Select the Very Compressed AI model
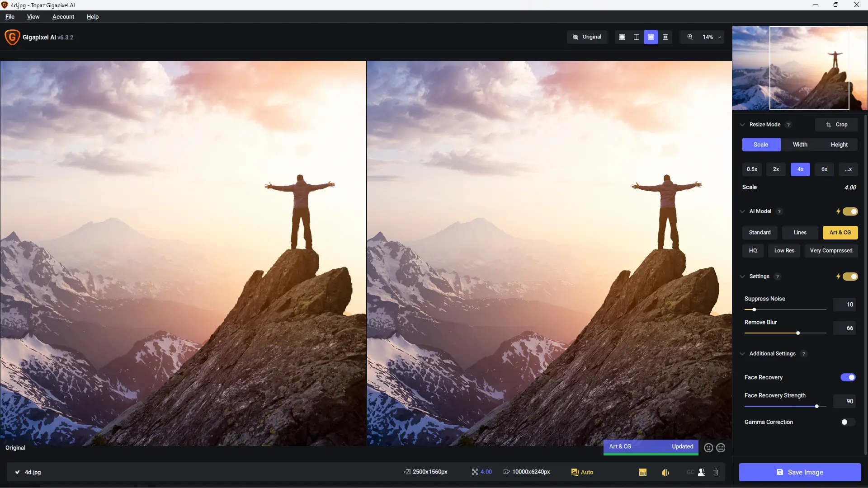868x488 pixels. click(831, 251)
